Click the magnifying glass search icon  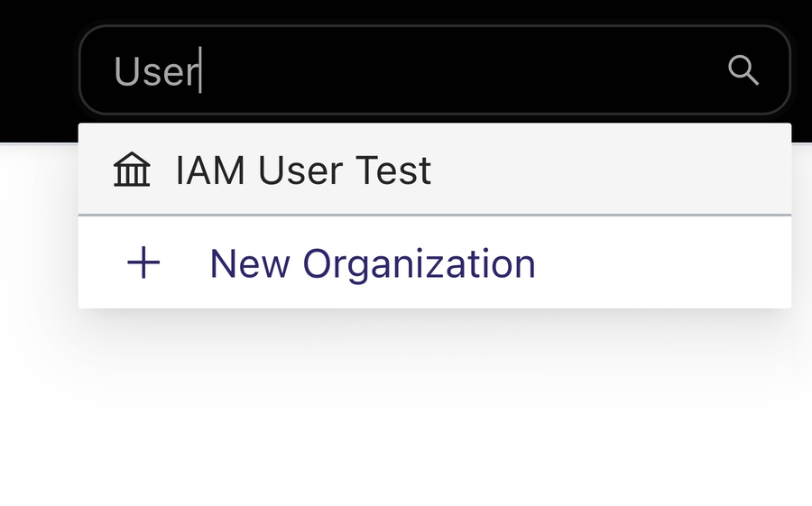pos(743,69)
